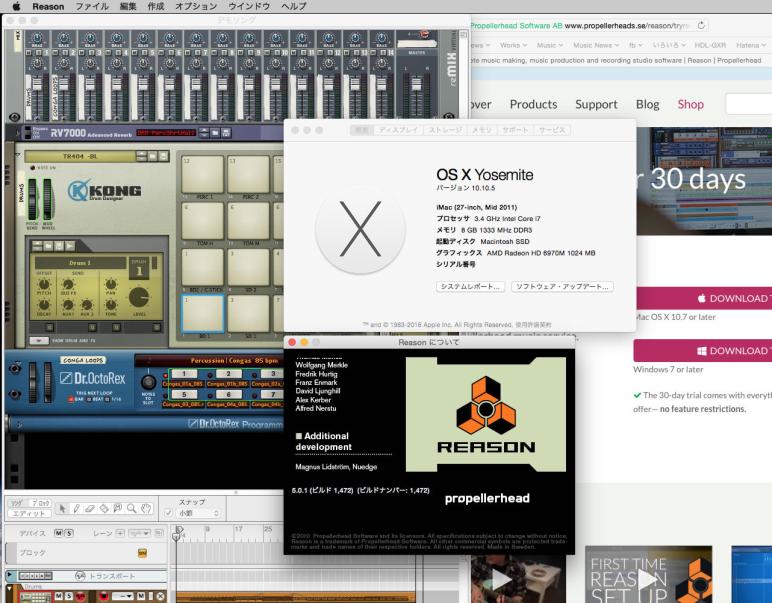Click the reMIX master fader
The image size is (772, 603).
417,83
